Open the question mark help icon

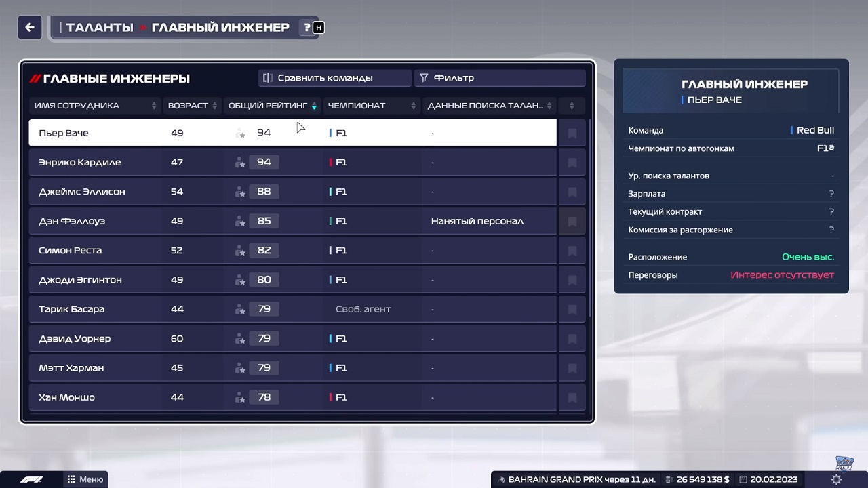[306, 27]
